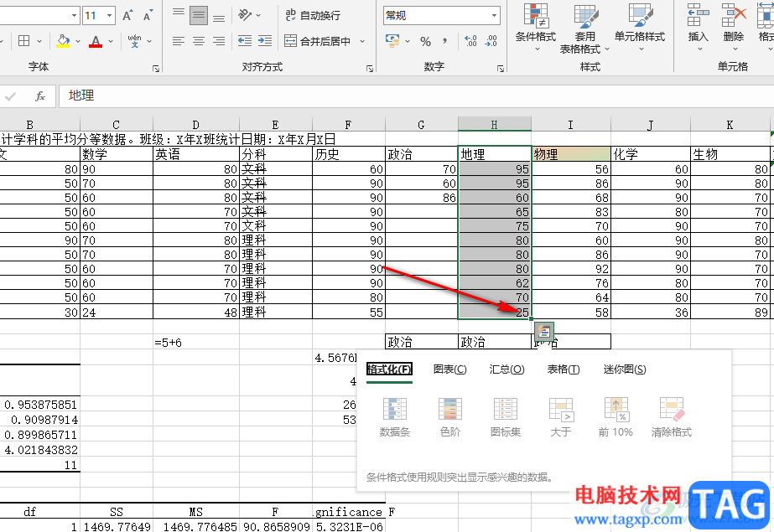The image size is (774, 532).
Task: Open the 对齐方式 group dialog launcher
Action: 370,69
